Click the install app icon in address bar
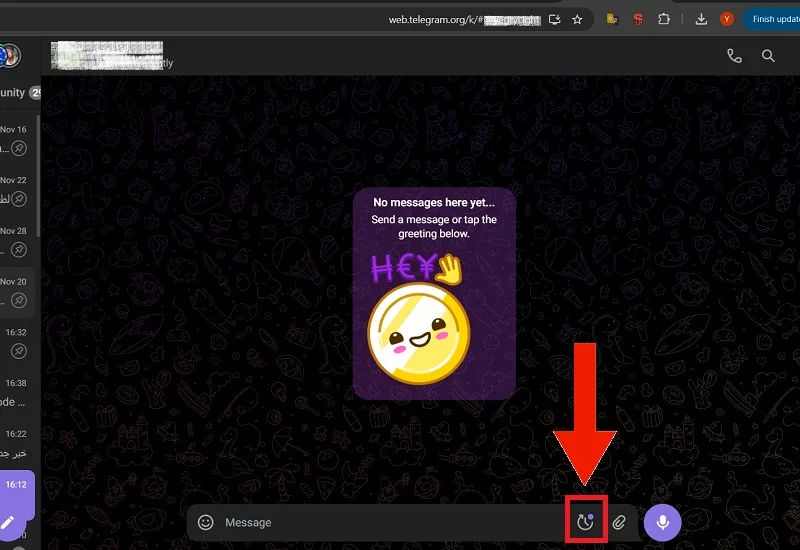Viewport: 800px width, 550px height. [555, 19]
